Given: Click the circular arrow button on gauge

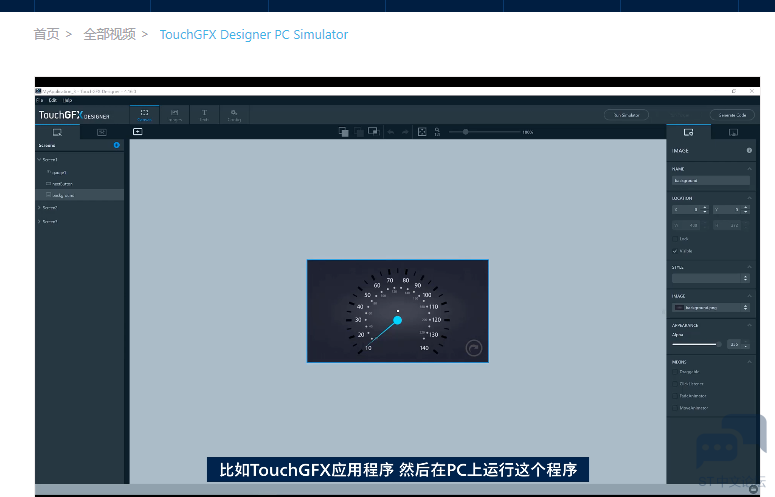Looking at the screenshot, I should (474, 348).
